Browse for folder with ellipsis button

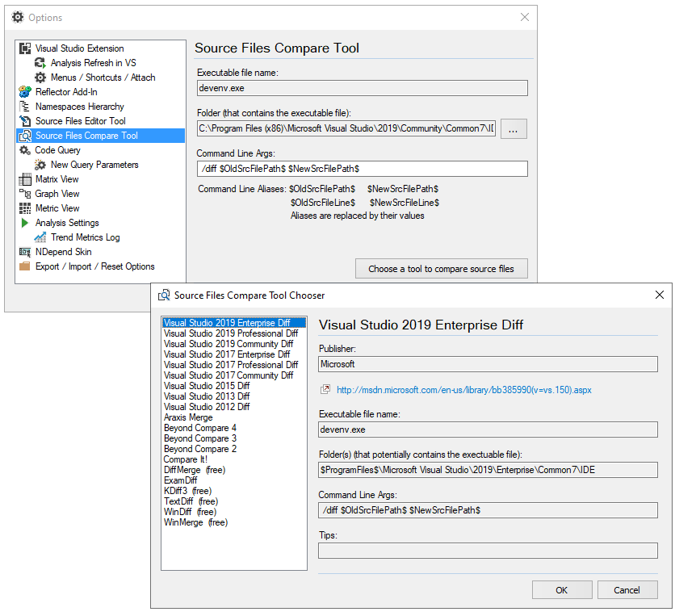coord(514,128)
